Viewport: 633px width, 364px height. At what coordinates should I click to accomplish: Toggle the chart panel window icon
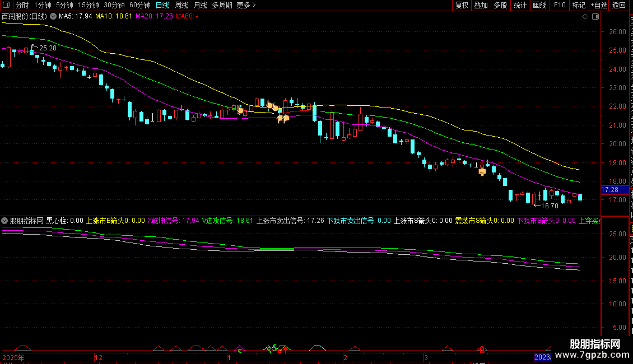595,17
